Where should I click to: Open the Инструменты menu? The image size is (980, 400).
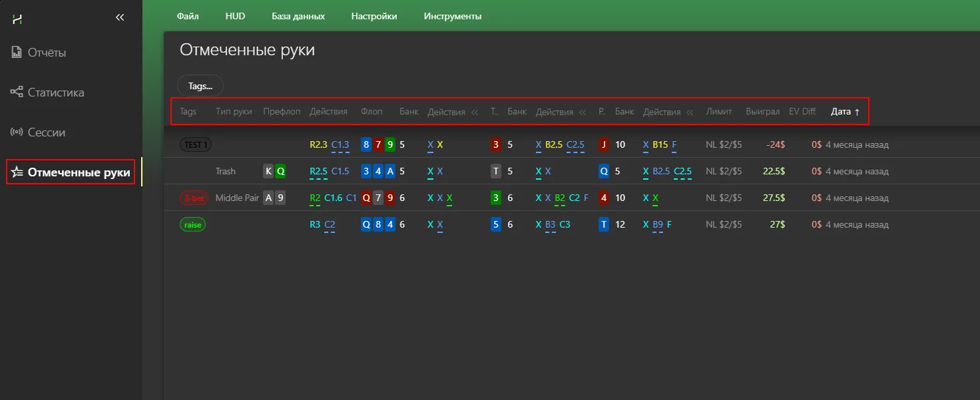pyautogui.click(x=453, y=16)
